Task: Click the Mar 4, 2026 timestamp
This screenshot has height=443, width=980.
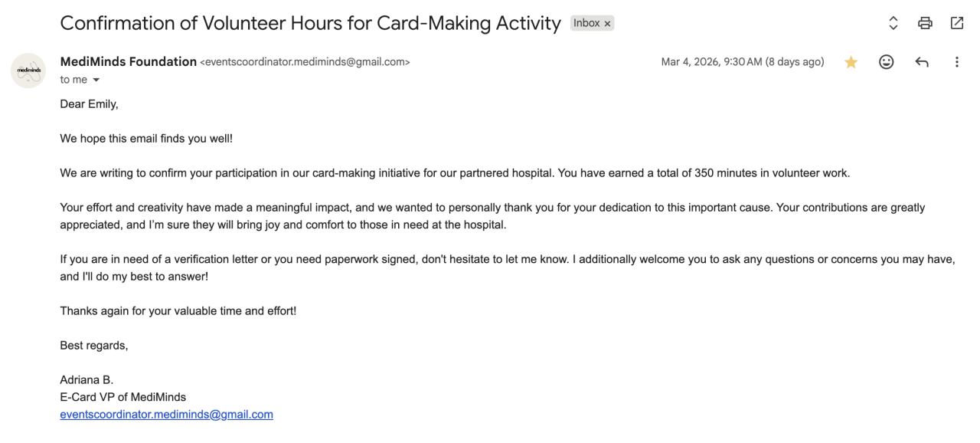Action: point(742,62)
